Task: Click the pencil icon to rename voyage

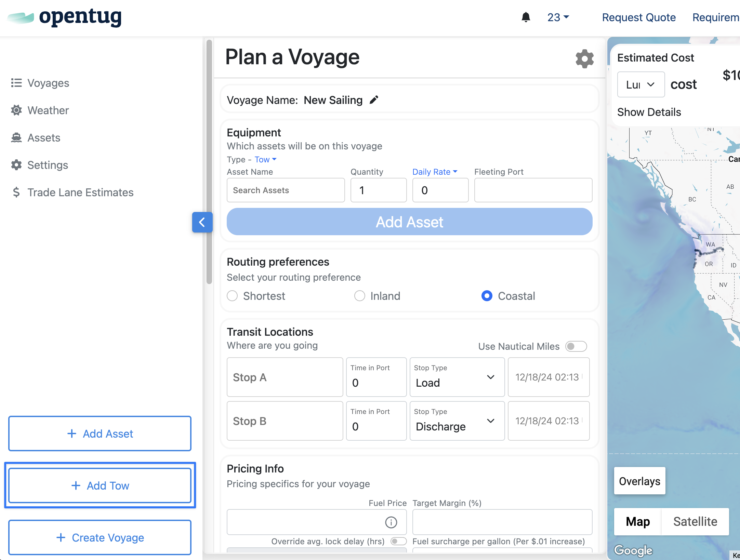Action: 374,100
